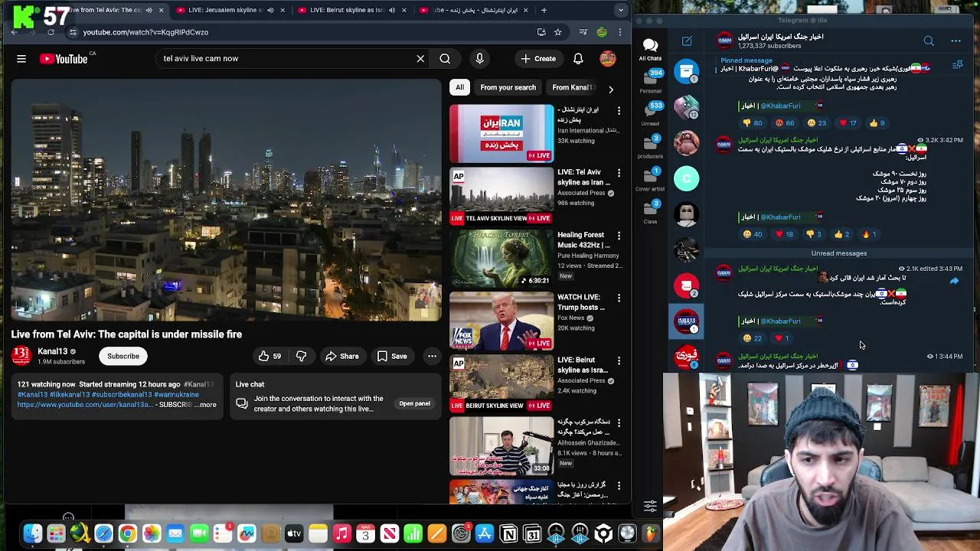The width and height of the screenshot is (980, 551).
Task: Open Telegram Personal folder
Action: click(650, 81)
